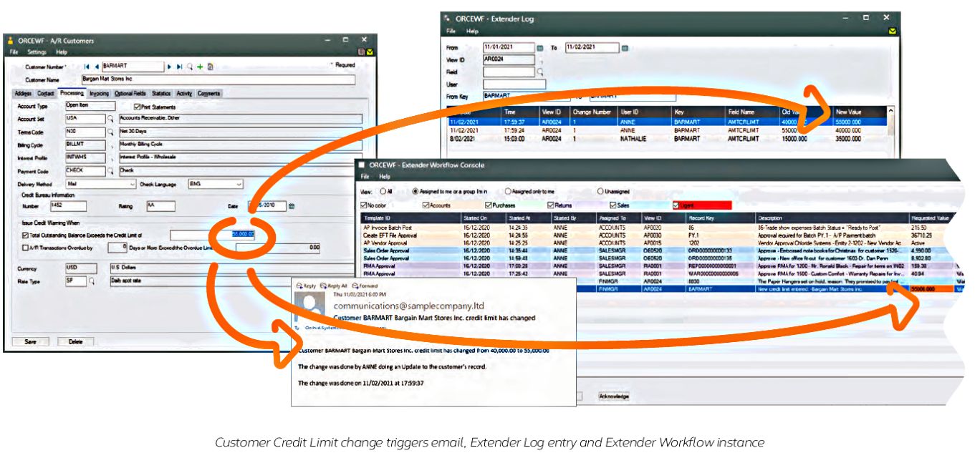The width and height of the screenshot is (980, 458).
Task: Switch to the Invoicing tab
Action: 100,93
